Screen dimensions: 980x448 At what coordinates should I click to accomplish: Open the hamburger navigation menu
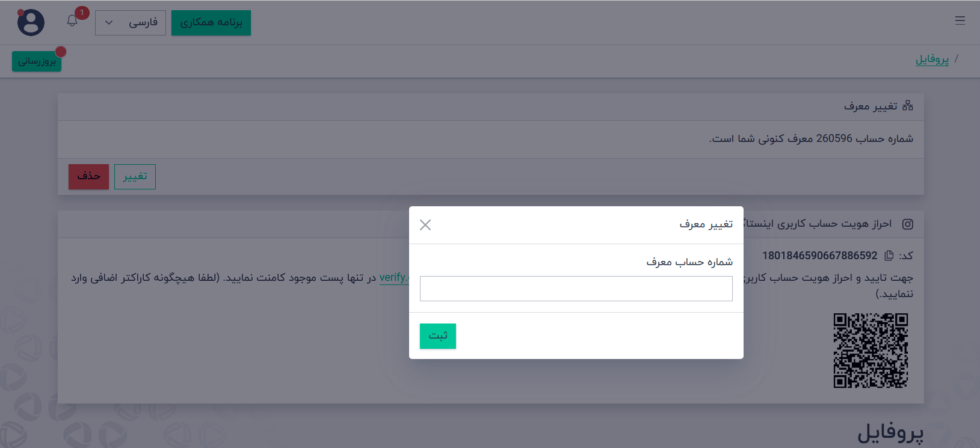tap(960, 20)
